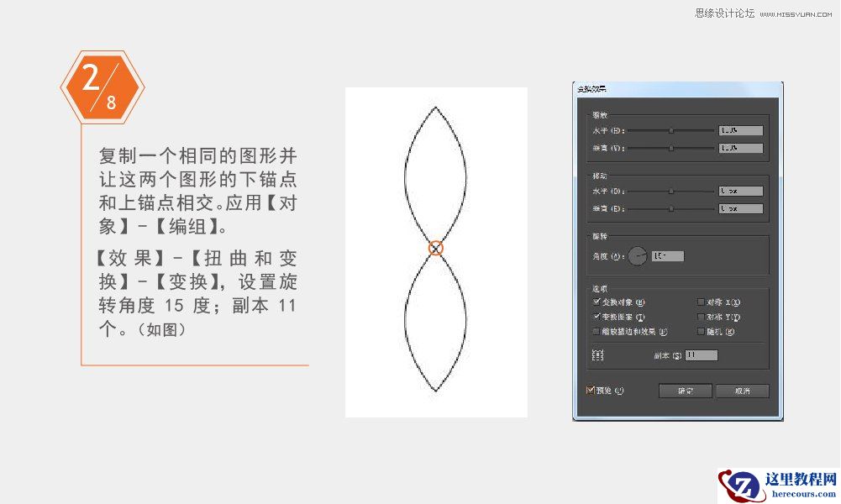Click the 副本 copies input field

point(702,355)
